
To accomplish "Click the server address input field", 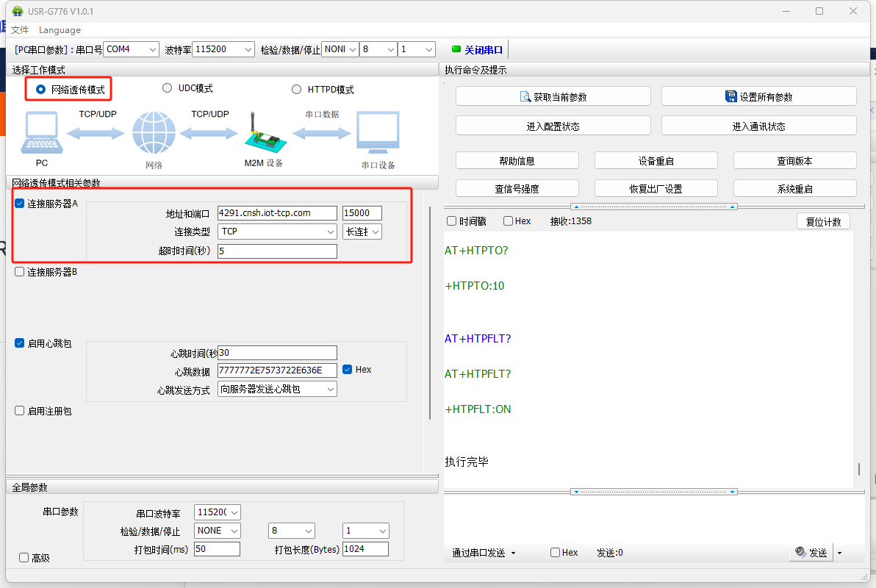I will tap(277, 213).
